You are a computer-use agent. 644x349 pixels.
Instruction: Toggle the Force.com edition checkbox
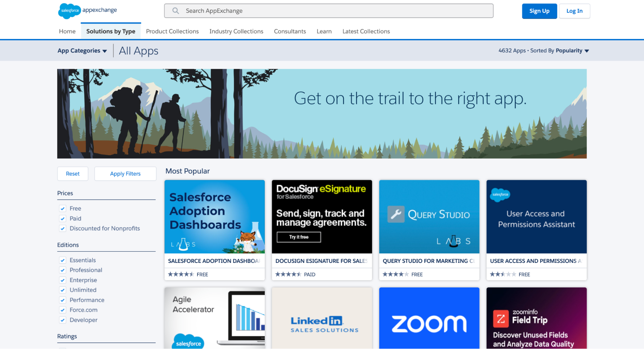click(63, 310)
